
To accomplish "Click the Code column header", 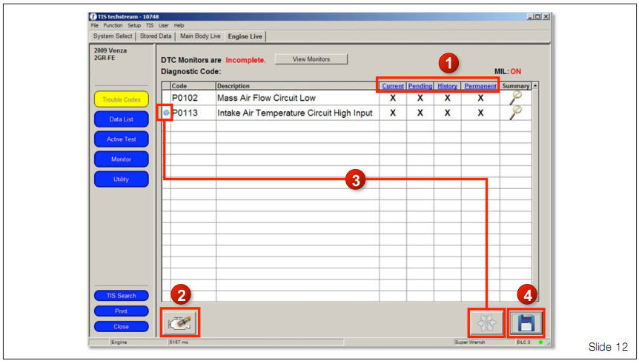I will 193,86.
